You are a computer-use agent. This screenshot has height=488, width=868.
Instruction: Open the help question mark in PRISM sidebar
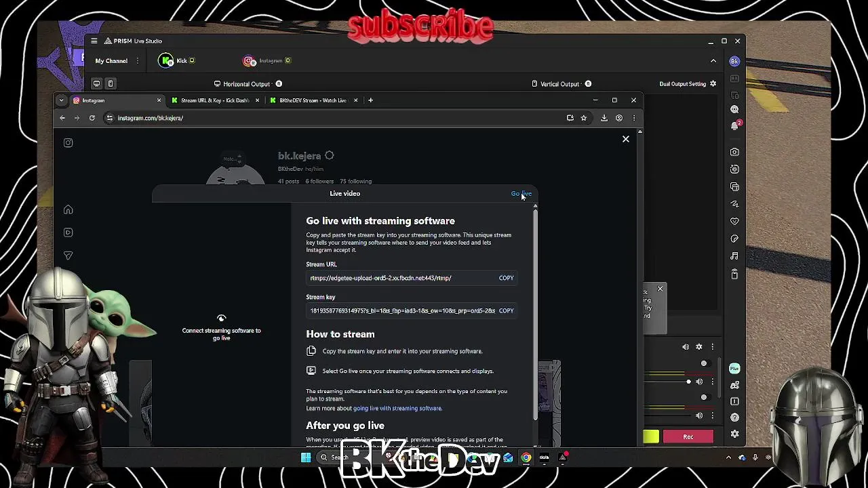pyautogui.click(x=734, y=418)
